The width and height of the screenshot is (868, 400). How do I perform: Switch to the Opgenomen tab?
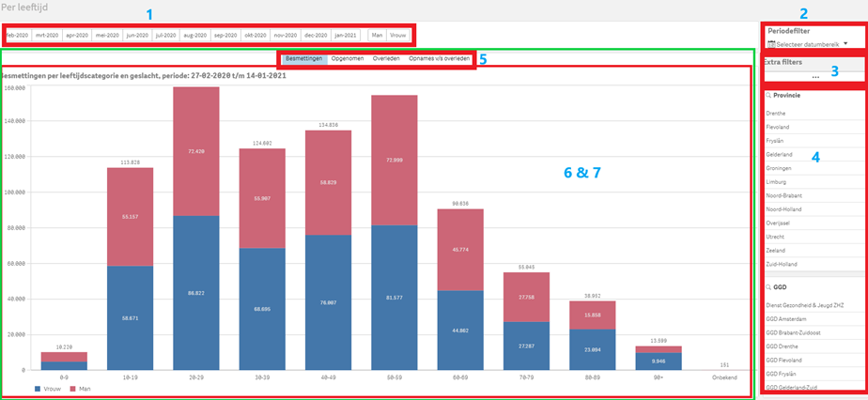[348, 58]
